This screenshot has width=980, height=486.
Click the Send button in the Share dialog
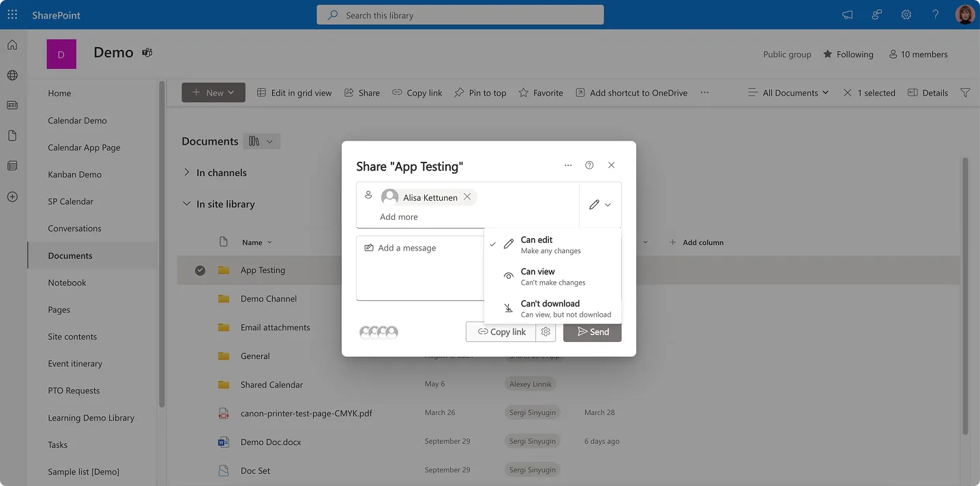point(592,332)
